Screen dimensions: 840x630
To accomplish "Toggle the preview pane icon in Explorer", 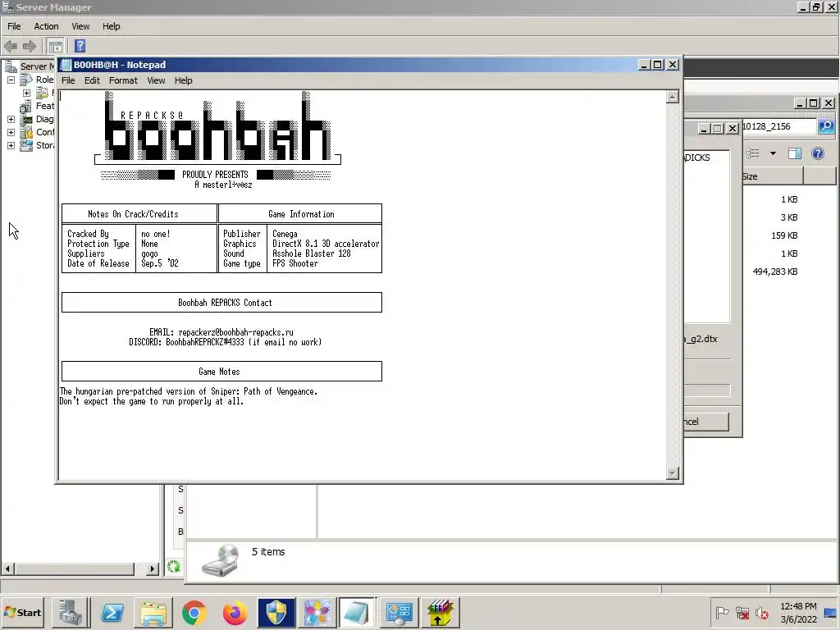I will click(x=794, y=153).
